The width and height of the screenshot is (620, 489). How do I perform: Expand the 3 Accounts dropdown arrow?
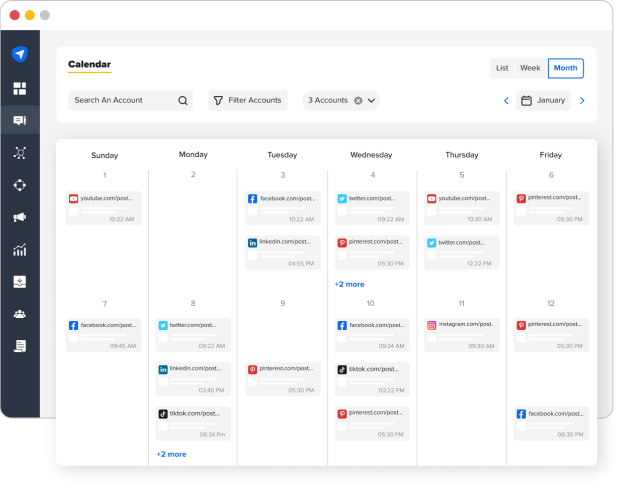[x=371, y=100]
